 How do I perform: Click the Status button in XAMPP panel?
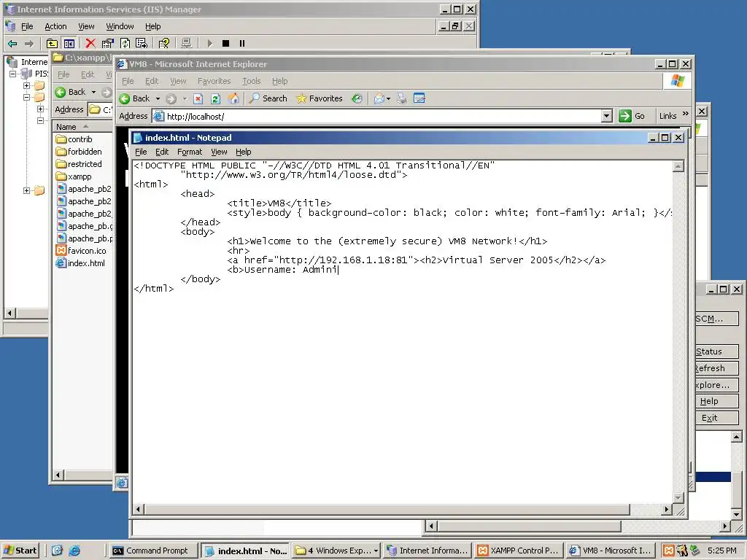(717, 351)
